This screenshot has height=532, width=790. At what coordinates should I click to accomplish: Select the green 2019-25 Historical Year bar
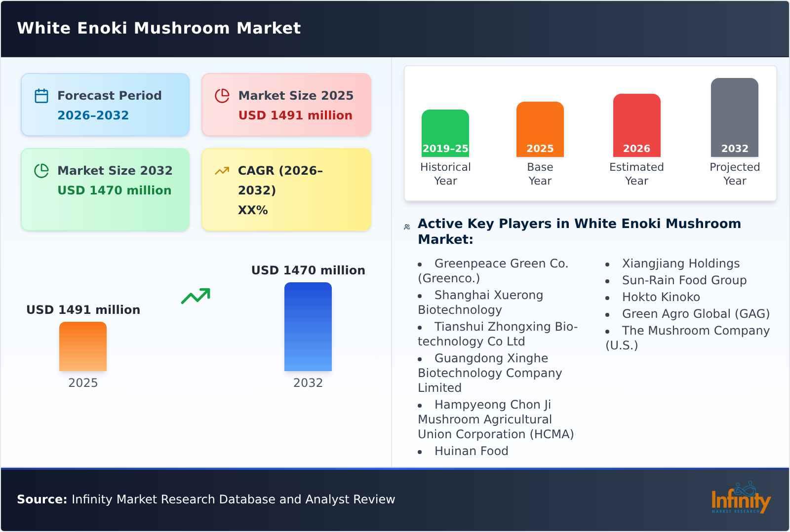[445, 133]
